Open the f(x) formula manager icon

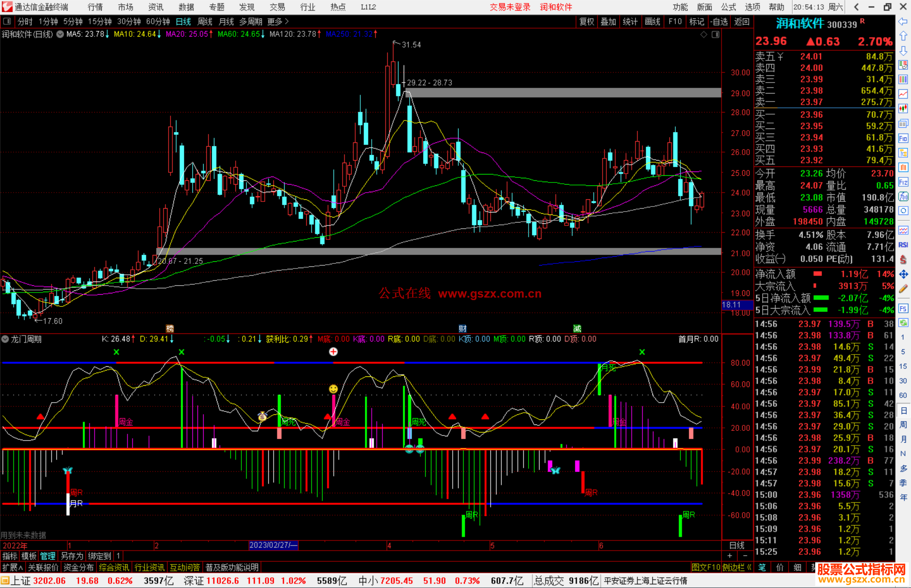click(x=903, y=196)
